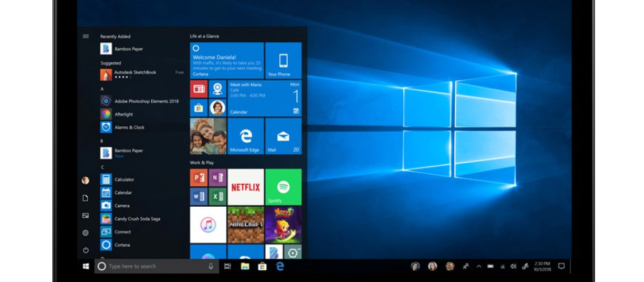Open the Action Center notification icon
Screen dimensions: 644x282
pos(561,267)
